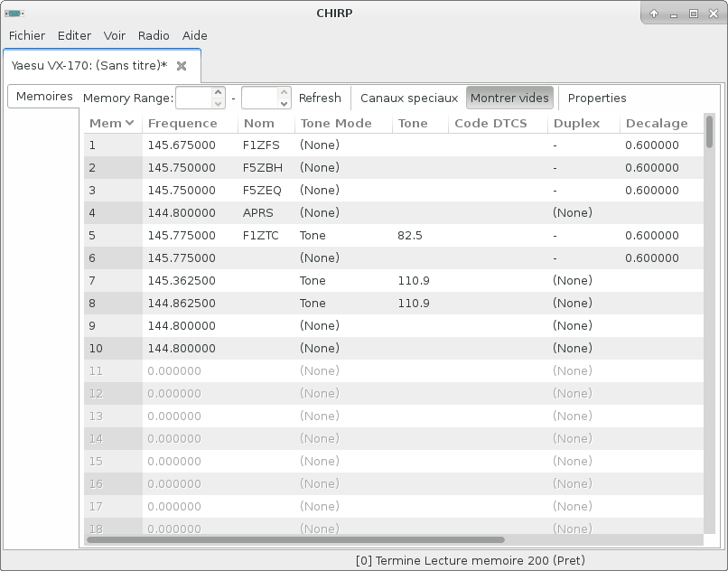
Task: Select memory row number 6
Action: pos(113,258)
